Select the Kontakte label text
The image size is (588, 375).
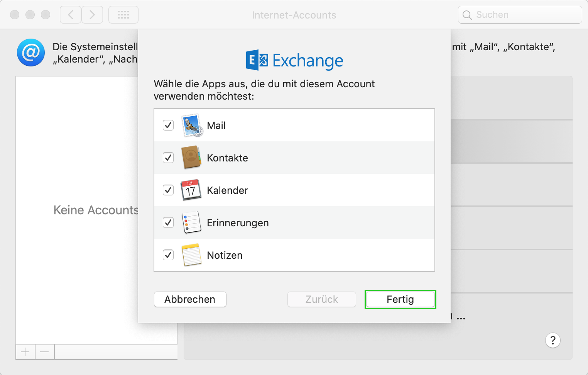click(x=228, y=158)
